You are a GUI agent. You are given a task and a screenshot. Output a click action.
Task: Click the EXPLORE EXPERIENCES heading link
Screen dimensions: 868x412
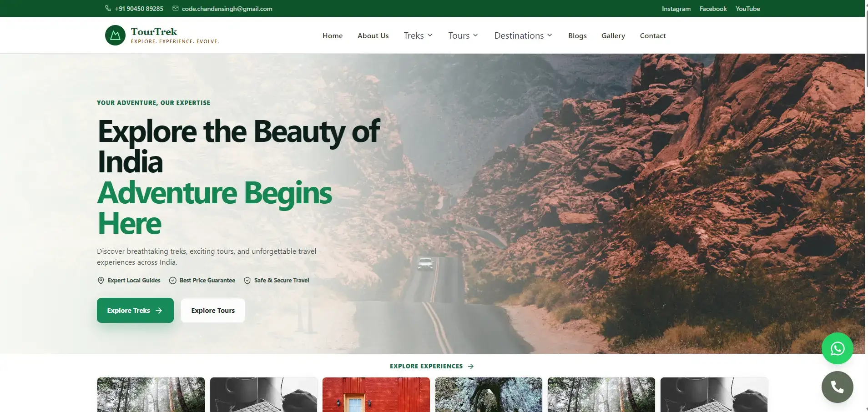(x=426, y=366)
